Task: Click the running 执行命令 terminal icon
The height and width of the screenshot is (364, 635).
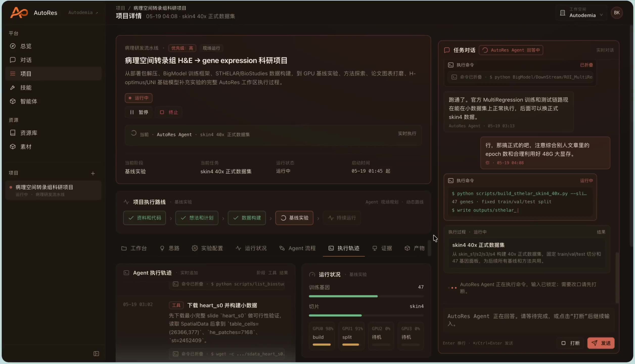Action: [x=451, y=180]
